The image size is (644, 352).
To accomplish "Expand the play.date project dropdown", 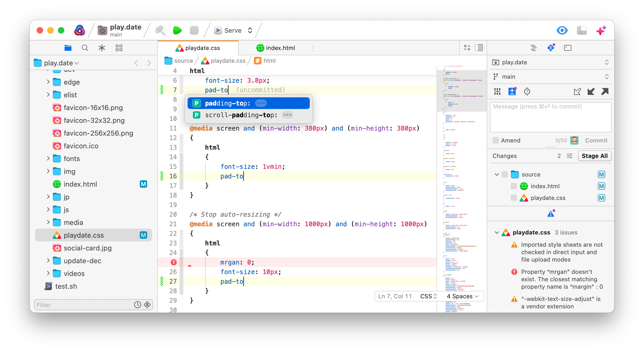I will [605, 62].
